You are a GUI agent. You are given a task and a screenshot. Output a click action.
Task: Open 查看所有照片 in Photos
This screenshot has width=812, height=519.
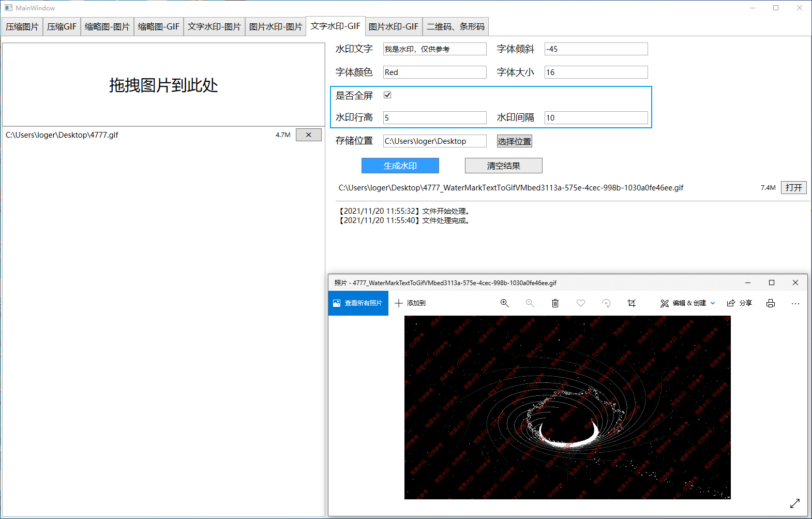358,303
